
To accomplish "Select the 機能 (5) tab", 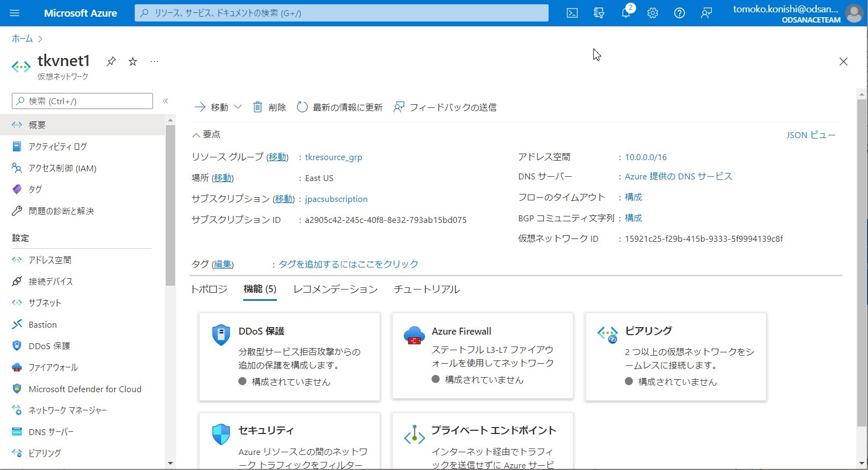I will click(260, 289).
